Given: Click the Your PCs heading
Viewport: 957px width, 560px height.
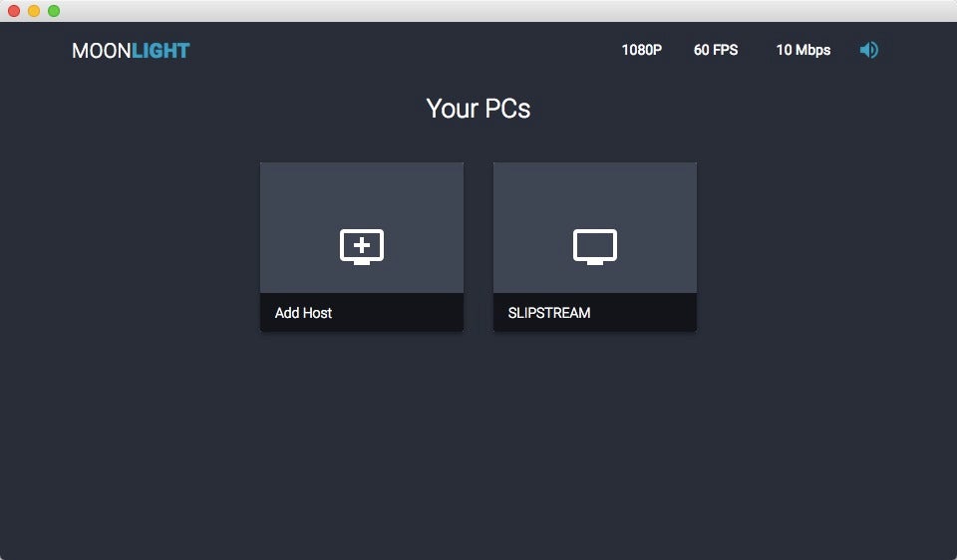Looking at the screenshot, I should (x=478, y=109).
